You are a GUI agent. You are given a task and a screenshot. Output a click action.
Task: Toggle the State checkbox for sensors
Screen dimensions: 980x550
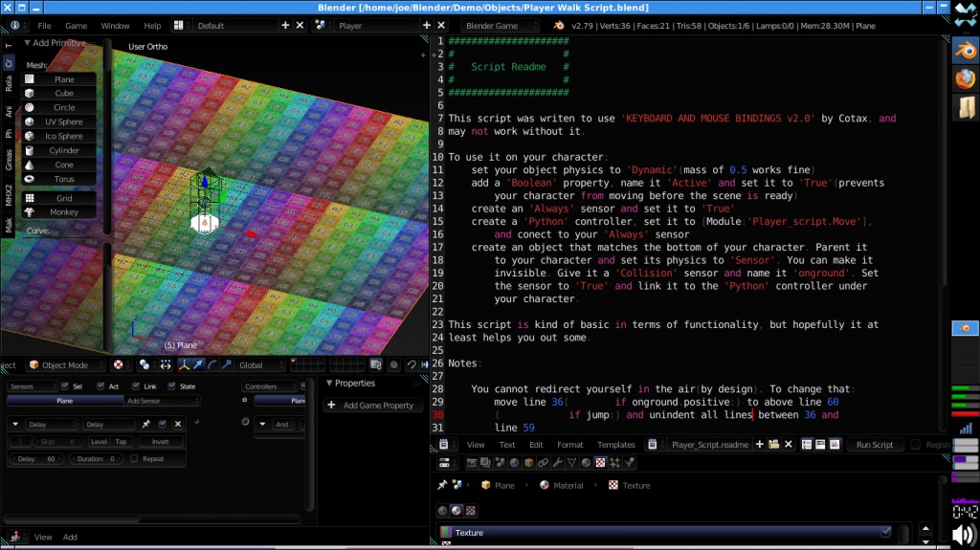click(x=171, y=386)
